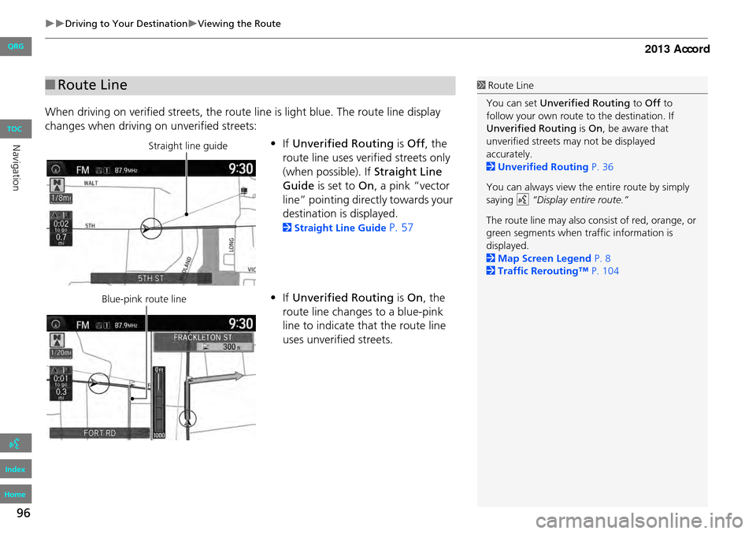This screenshot has height=534, width=756.
Task: Open the QRG sidebar tab
Action: point(16,46)
